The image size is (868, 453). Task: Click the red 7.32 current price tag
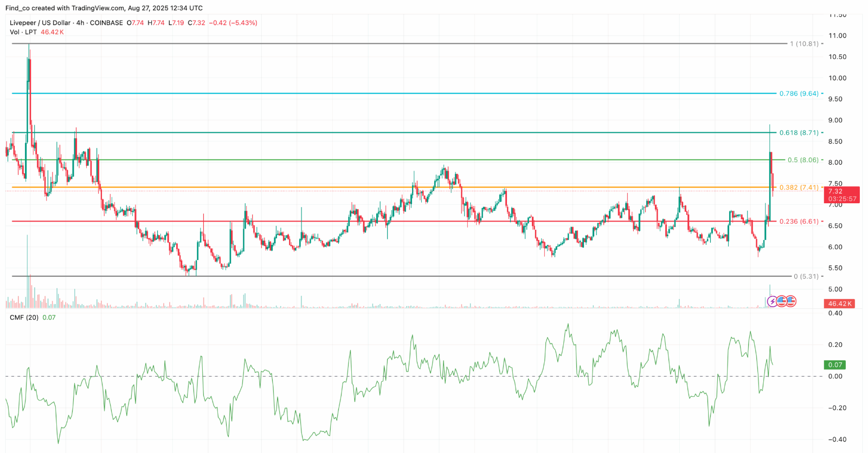[842, 195]
